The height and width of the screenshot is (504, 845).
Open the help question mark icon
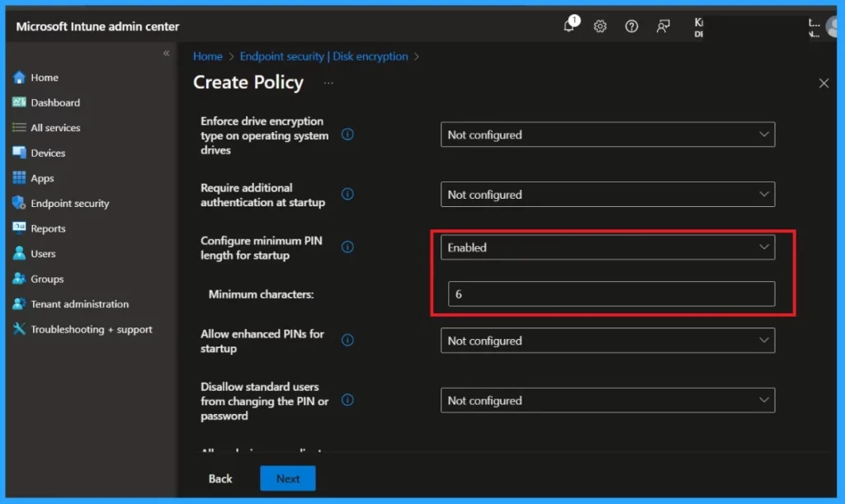(x=631, y=26)
